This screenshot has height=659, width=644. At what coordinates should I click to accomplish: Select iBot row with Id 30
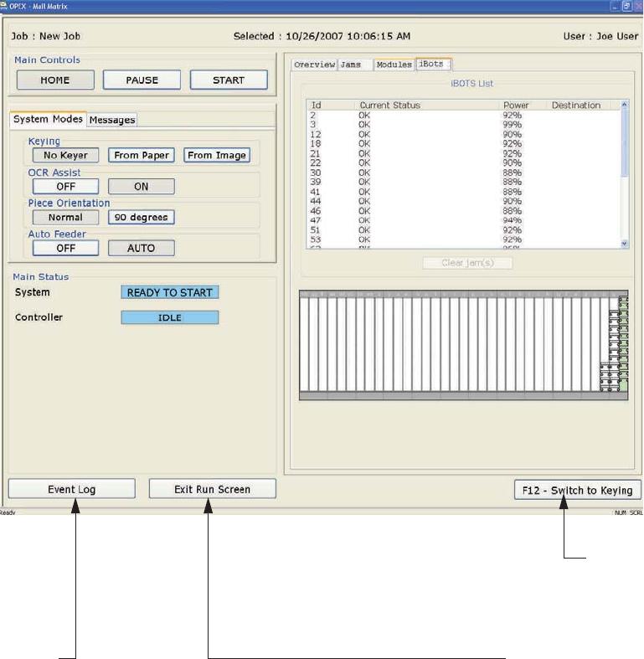click(x=464, y=172)
